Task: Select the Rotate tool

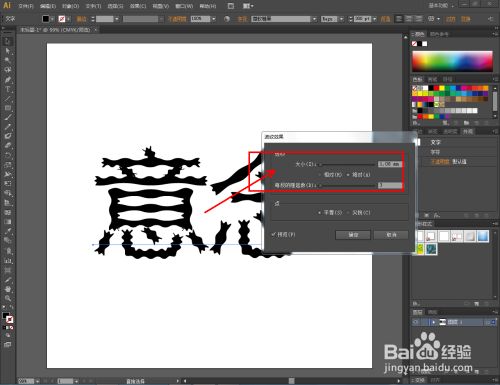Action: point(8,155)
